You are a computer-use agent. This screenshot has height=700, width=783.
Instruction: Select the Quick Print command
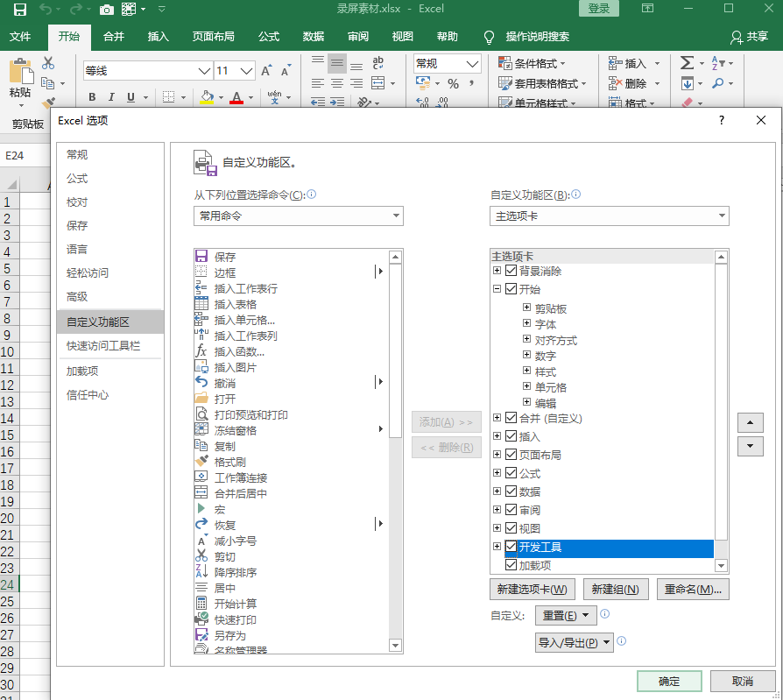pyautogui.click(x=291, y=619)
